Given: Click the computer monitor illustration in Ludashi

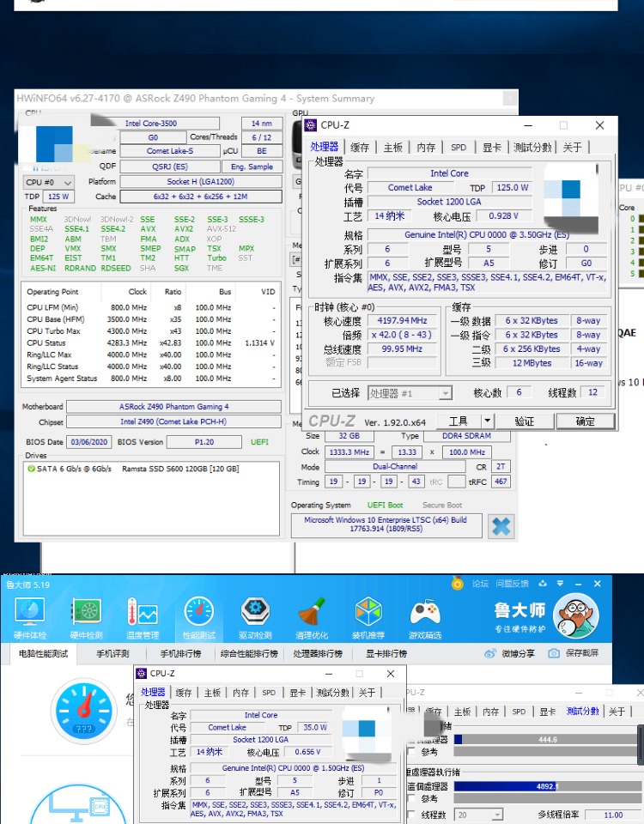Looking at the screenshot, I should pos(79,807).
